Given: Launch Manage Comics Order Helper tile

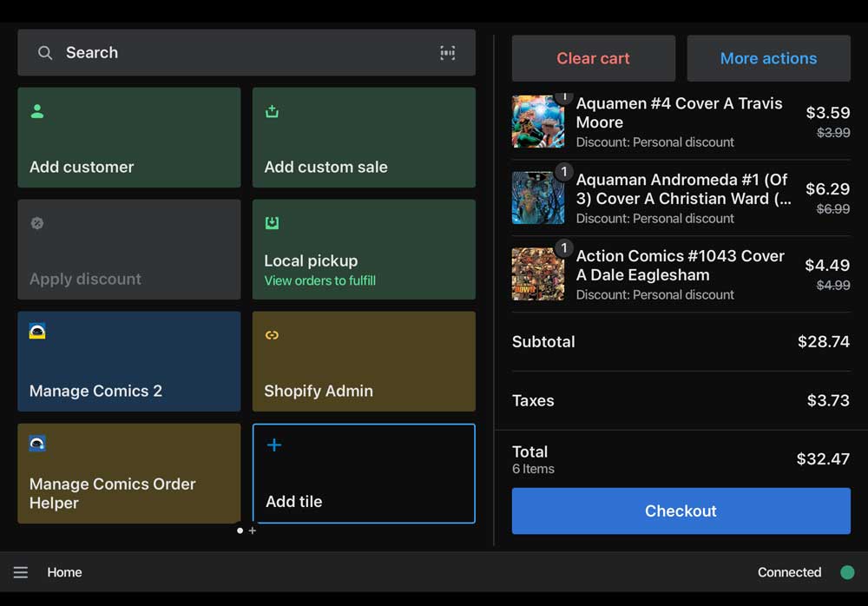Looking at the screenshot, I should tap(129, 474).
